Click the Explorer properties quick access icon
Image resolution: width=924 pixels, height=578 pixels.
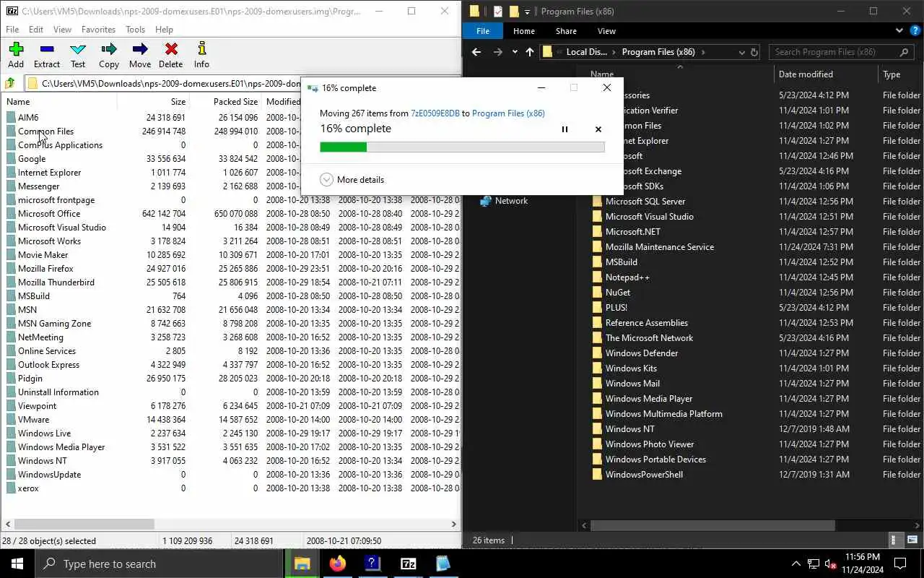coord(498,12)
